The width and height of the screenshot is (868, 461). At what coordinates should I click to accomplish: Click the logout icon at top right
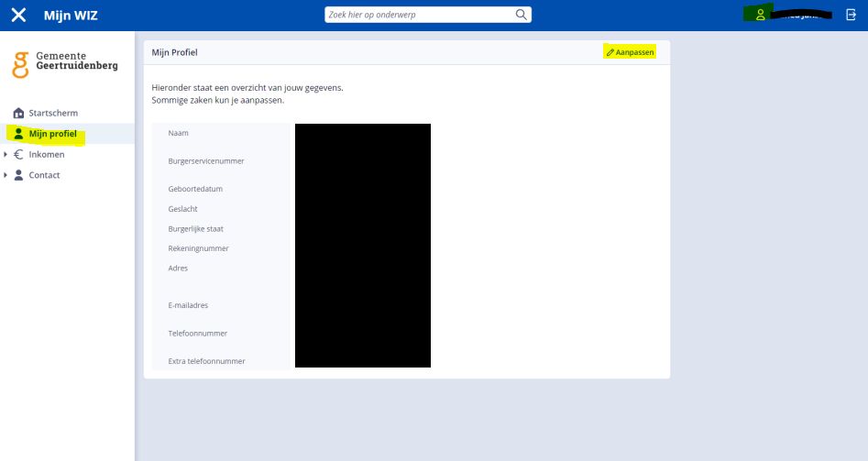(851, 15)
